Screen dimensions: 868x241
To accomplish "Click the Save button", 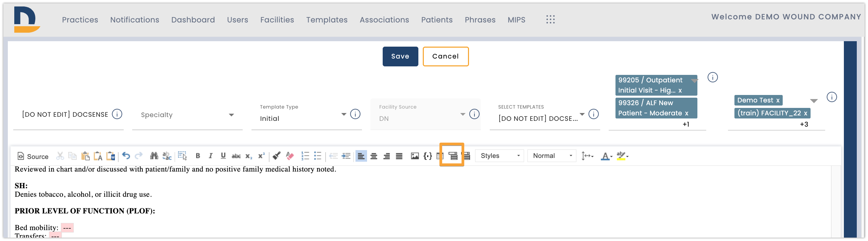I will coord(400,57).
